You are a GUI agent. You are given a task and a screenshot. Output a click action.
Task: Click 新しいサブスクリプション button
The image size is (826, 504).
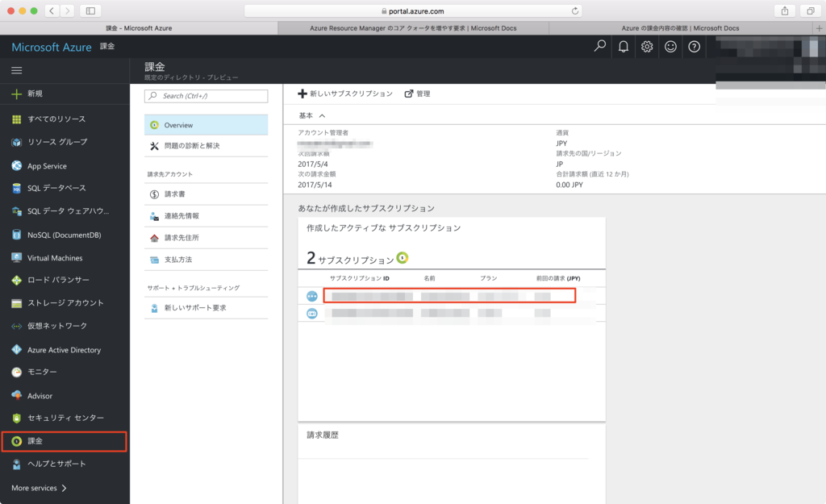(x=345, y=94)
